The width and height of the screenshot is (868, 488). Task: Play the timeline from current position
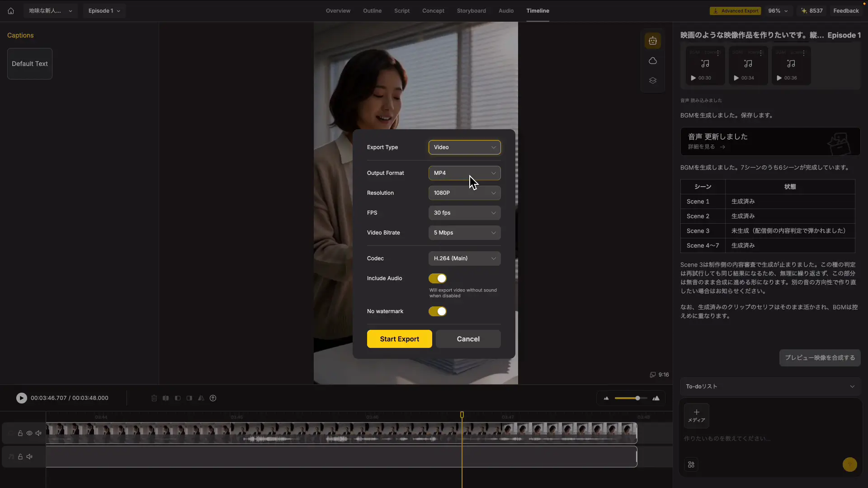pyautogui.click(x=21, y=398)
